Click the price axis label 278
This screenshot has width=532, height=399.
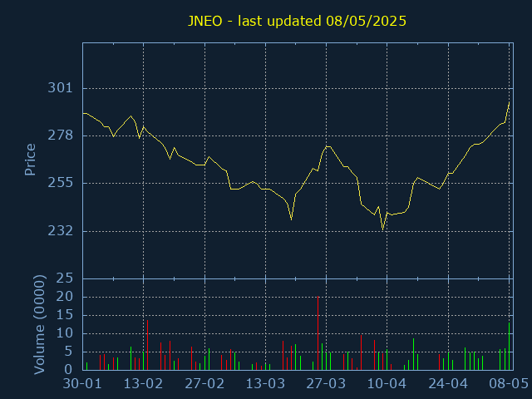click(x=61, y=135)
